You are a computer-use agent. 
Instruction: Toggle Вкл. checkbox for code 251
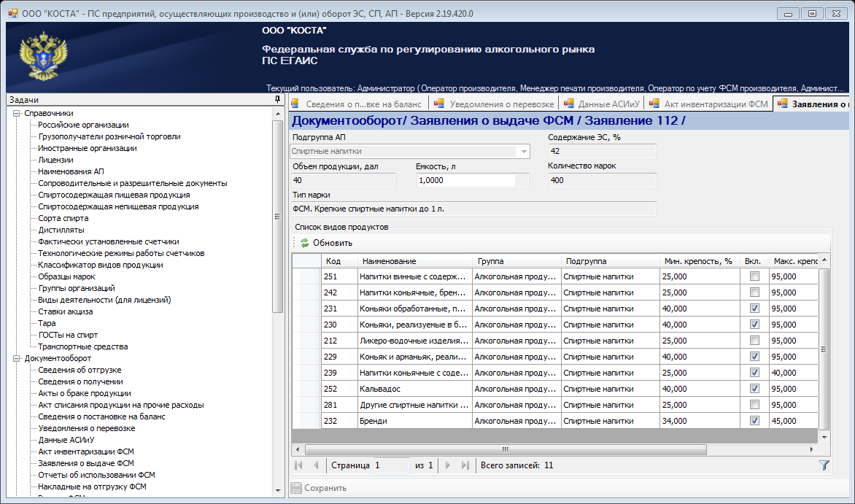pyautogui.click(x=754, y=276)
